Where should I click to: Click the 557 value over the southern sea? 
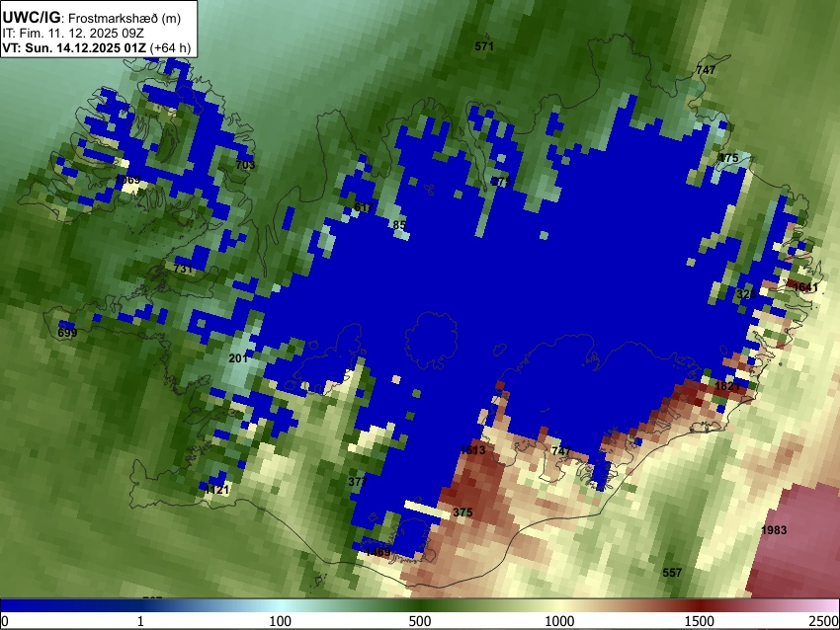pyautogui.click(x=672, y=573)
